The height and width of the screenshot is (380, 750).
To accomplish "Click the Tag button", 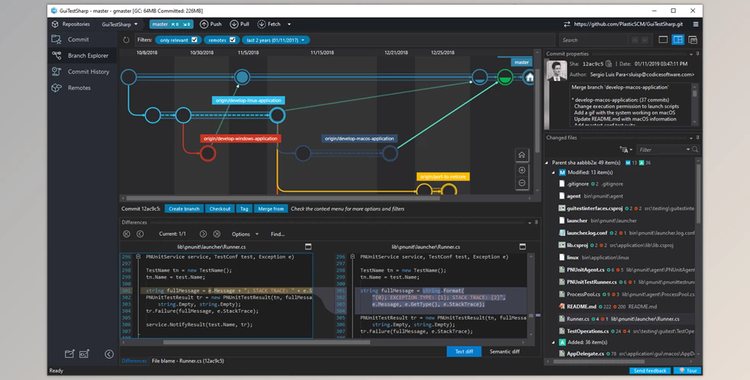I will click(x=244, y=209).
